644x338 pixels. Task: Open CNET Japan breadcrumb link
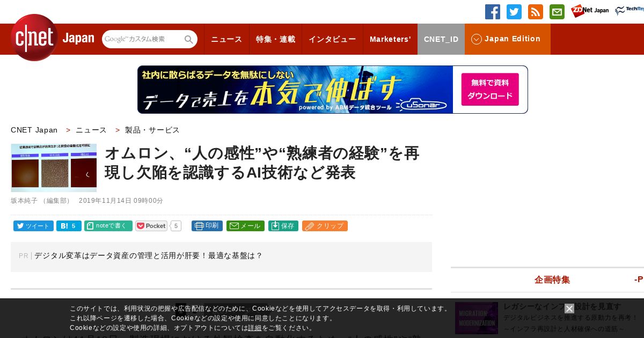click(x=34, y=130)
